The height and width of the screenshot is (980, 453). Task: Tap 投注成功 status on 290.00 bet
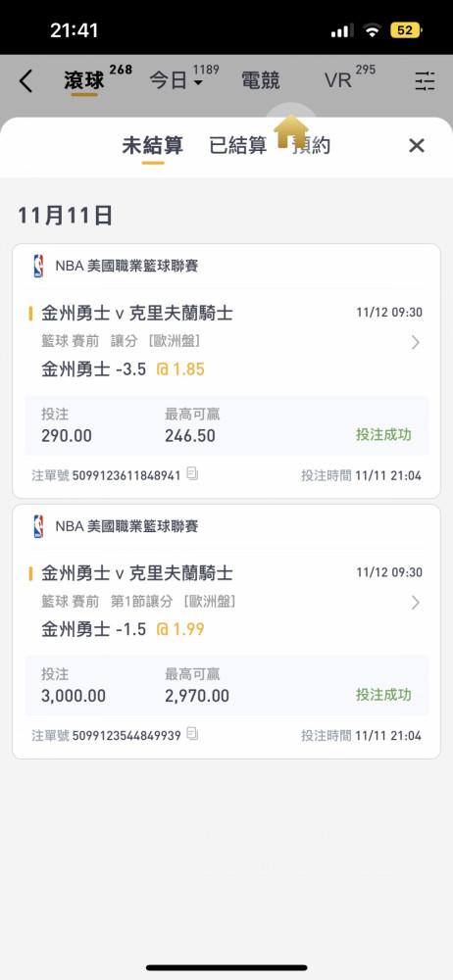(x=383, y=435)
